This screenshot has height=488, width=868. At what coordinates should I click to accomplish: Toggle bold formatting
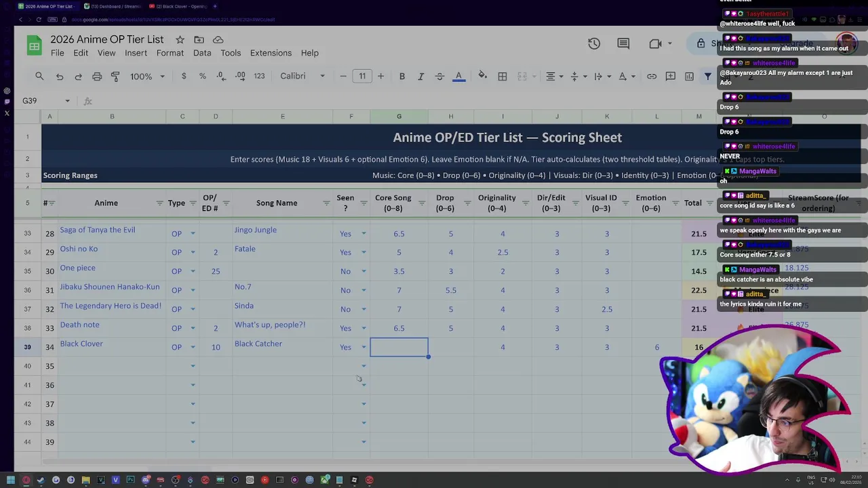(x=402, y=77)
